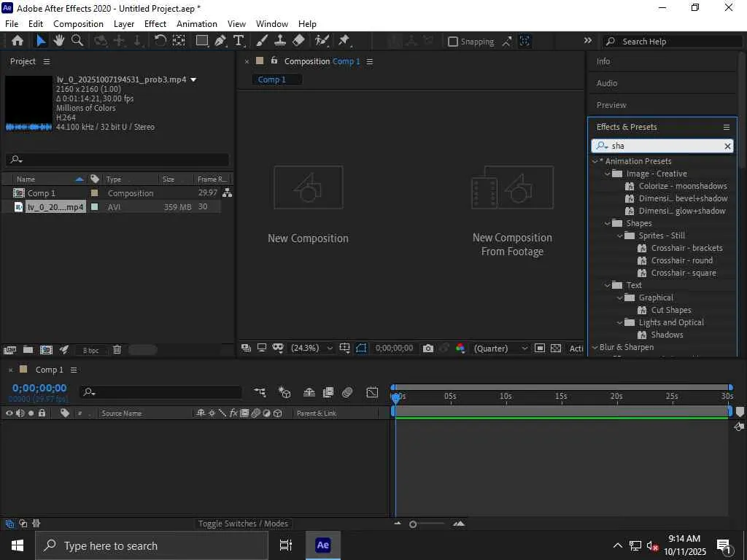This screenshot has width=747, height=560.
Task: Collapse the Text presets folder
Action: [x=608, y=285]
